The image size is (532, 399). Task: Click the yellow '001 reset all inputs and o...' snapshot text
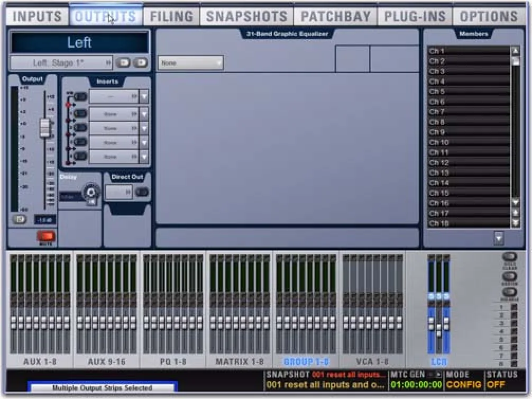(x=325, y=385)
